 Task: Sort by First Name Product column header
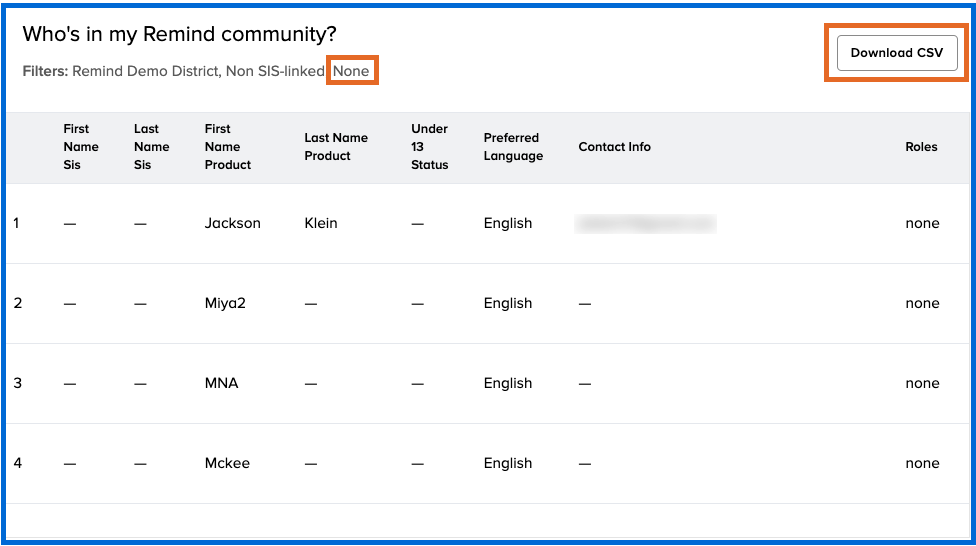coord(227,147)
